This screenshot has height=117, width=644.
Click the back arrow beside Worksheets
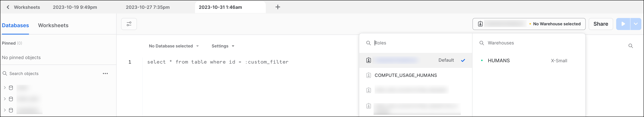[x=8, y=7]
